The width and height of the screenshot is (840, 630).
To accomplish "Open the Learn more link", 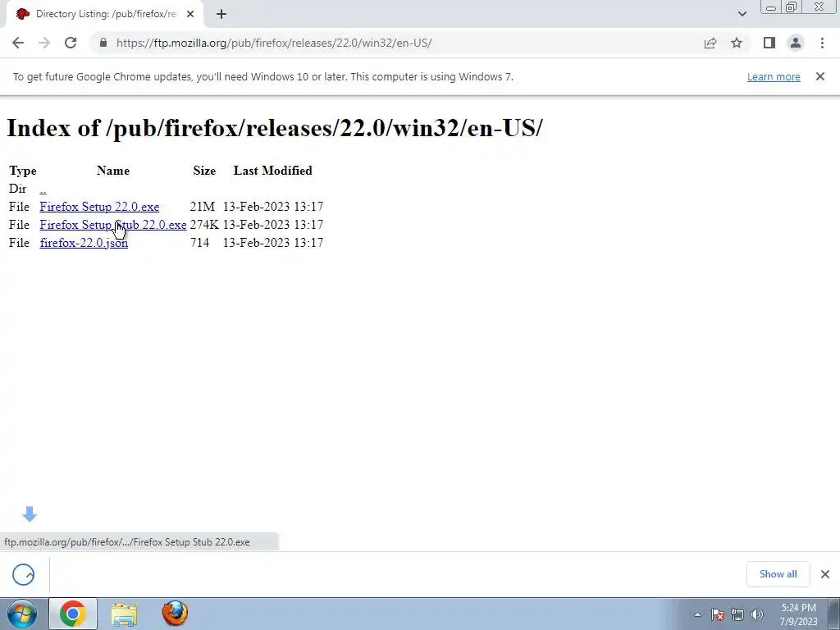I will (x=774, y=76).
